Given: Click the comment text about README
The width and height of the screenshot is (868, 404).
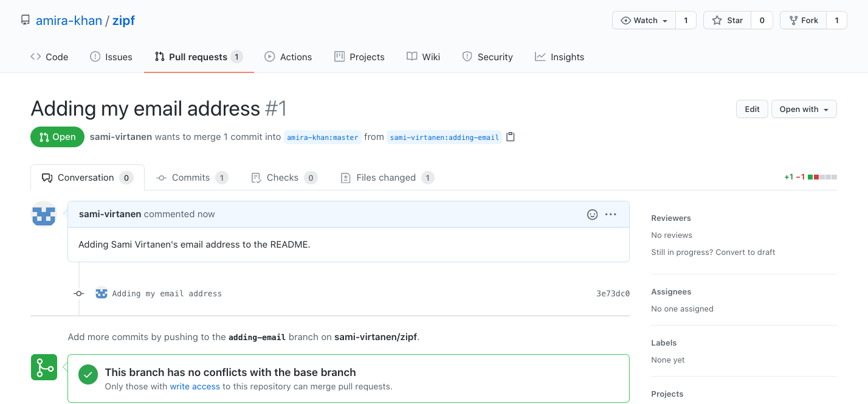Looking at the screenshot, I should coord(195,245).
